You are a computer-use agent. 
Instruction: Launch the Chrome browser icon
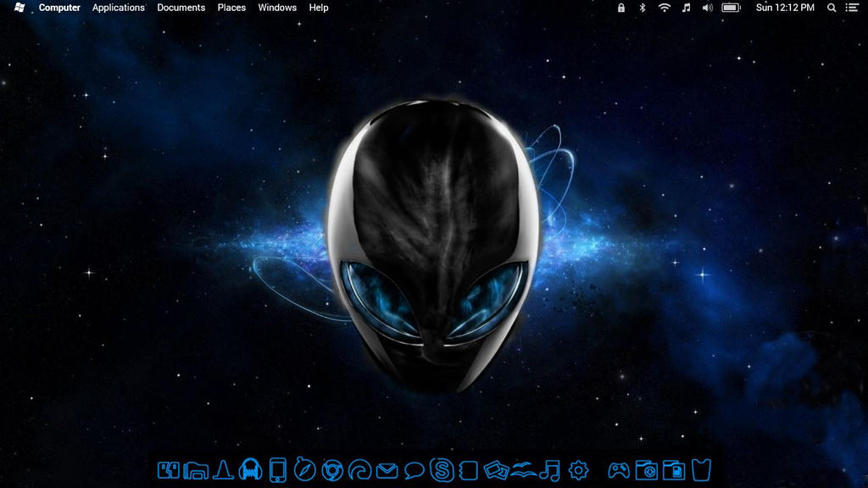[332, 470]
